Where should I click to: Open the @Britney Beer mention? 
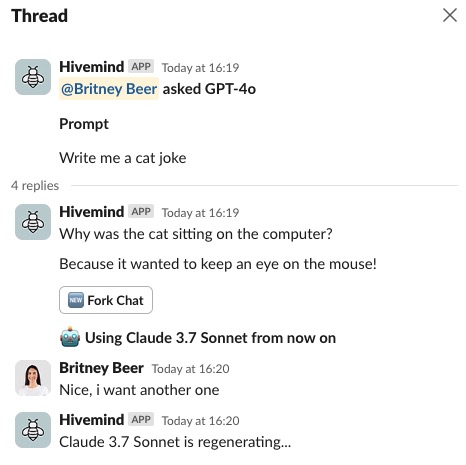pos(109,89)
